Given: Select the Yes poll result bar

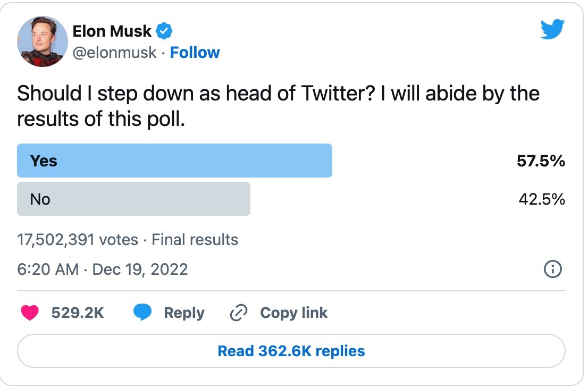Looking at the screenshot, I should point(174,161).
